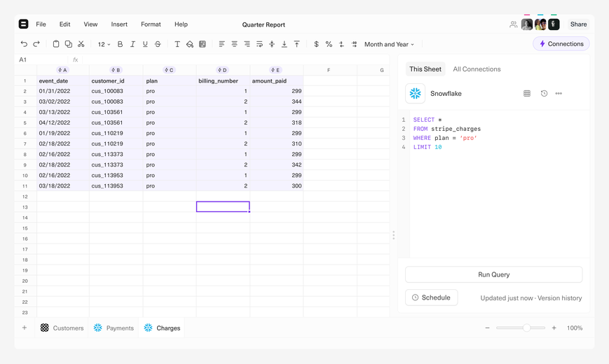Click the Snowflake connection logo
Image resolution: width=609 pixels, height=364 pixels.
pos(415,94)
